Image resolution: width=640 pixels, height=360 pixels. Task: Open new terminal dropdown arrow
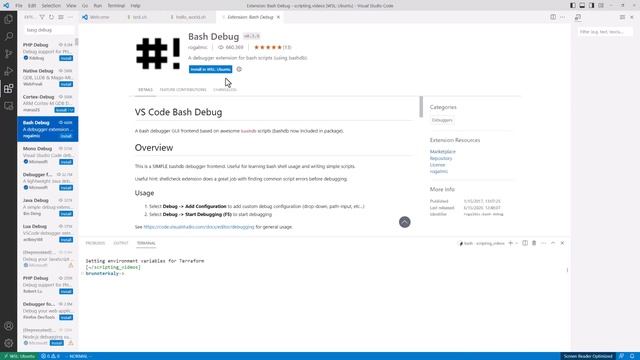517,243
